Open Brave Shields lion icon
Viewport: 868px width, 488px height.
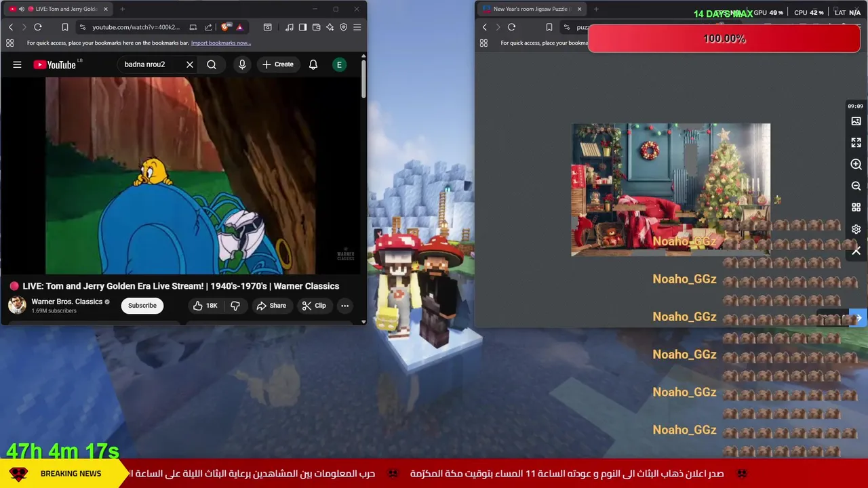(226, 27)
